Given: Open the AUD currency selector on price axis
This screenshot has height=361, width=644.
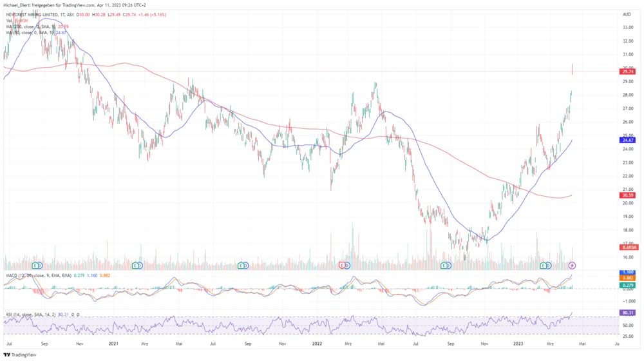Looking at the screenshot, I should pyautogui.click(x=627, y=14).
